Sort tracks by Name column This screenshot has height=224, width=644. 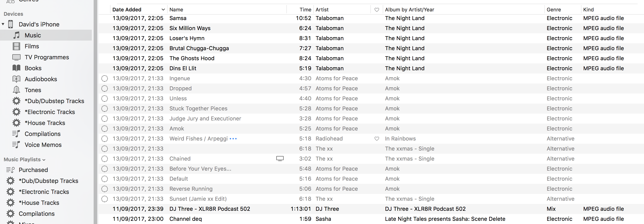tap(176, 10)
